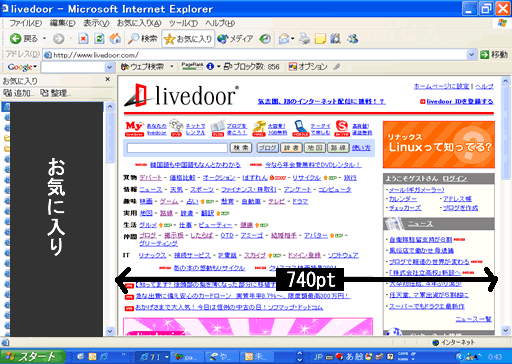Screen dimensions: 512x364
Task: Click the 辞書 search category button
Action: click(x=291, y=148)
